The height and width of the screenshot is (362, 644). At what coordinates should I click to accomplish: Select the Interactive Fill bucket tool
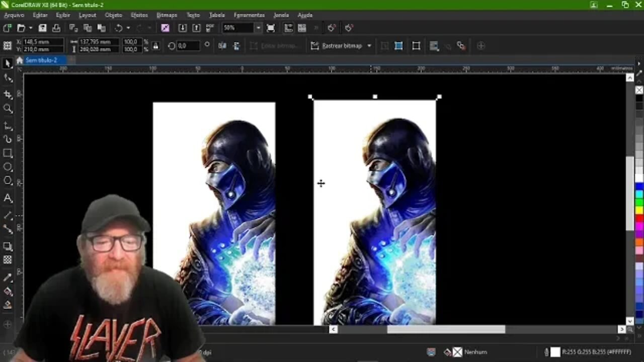pyautogui.click(x=8, y=291)
